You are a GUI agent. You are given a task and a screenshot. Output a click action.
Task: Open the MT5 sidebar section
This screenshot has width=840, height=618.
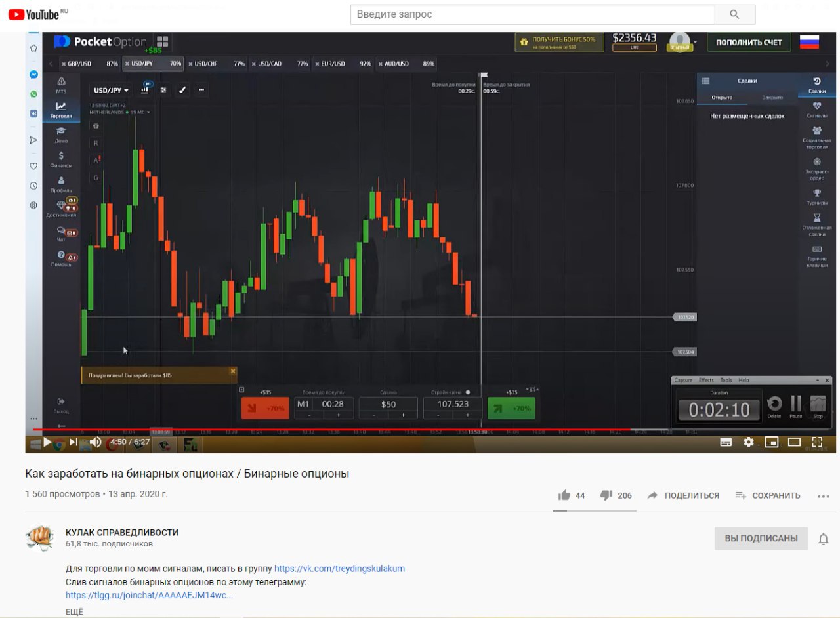coord(61,85)
